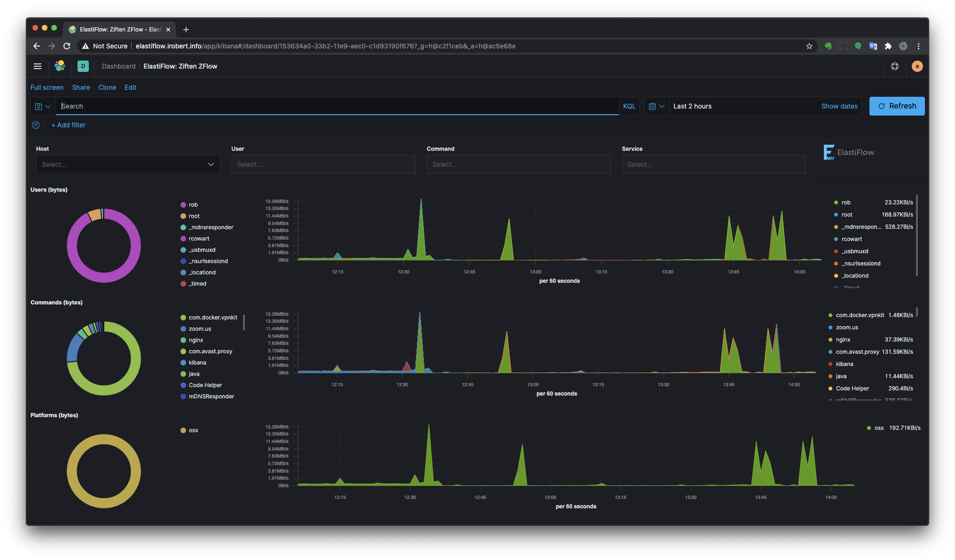Bookmark this page with the star icon

click(809, 46)
